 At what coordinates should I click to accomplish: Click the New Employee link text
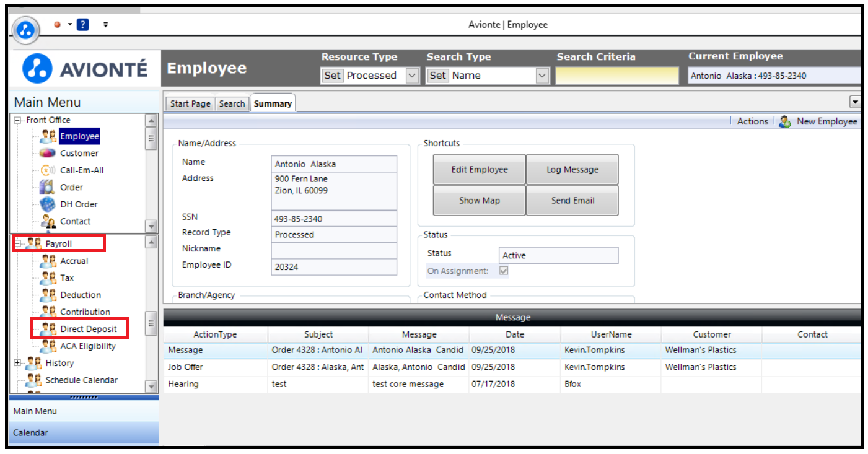[827, 121]
